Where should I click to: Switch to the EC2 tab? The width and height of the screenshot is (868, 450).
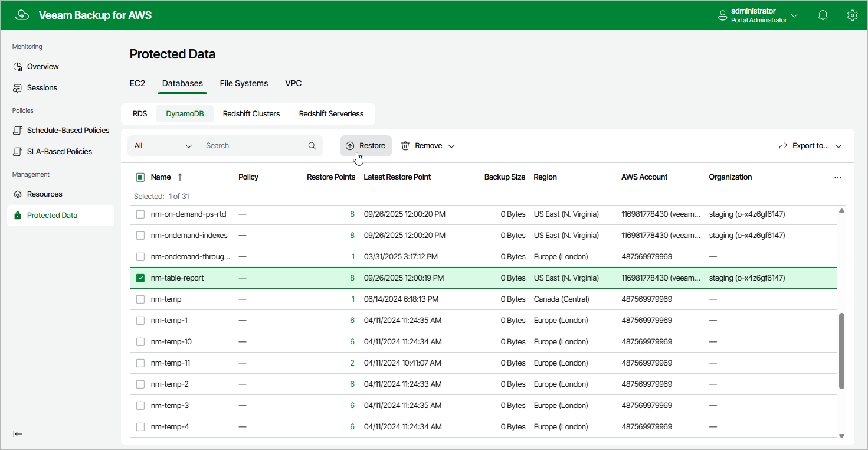pyautogui.click(x=137, y=84)
